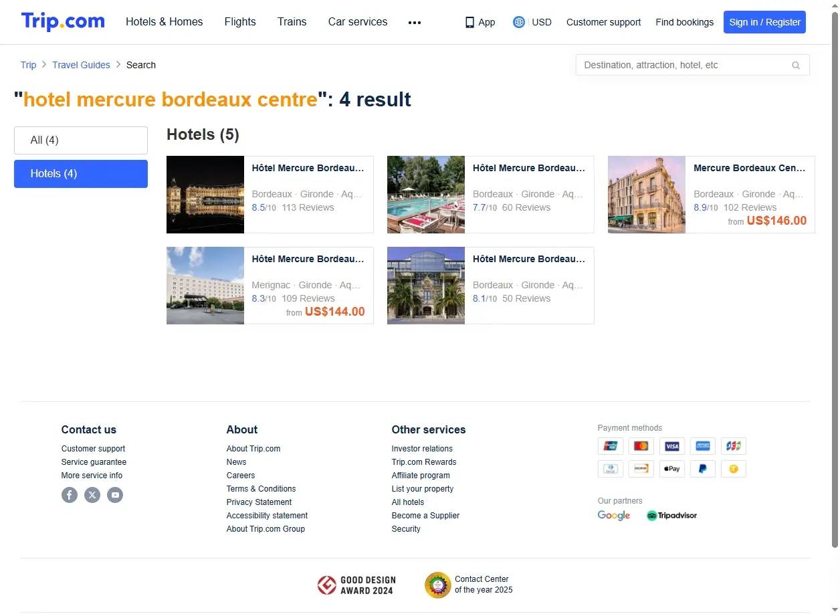The width and height of the screenshot is (840, 616).
Task: Open Service guarantee footer link
Action: click(x=94, y=462)
